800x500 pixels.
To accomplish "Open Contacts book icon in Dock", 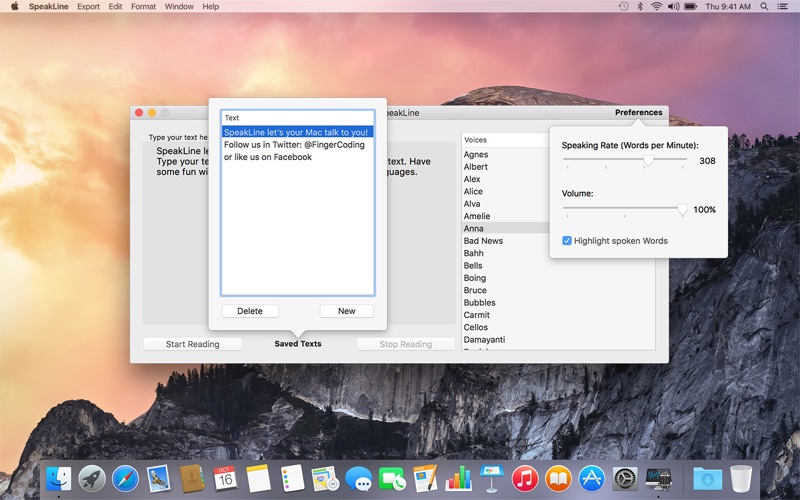I will pos(192,479).
